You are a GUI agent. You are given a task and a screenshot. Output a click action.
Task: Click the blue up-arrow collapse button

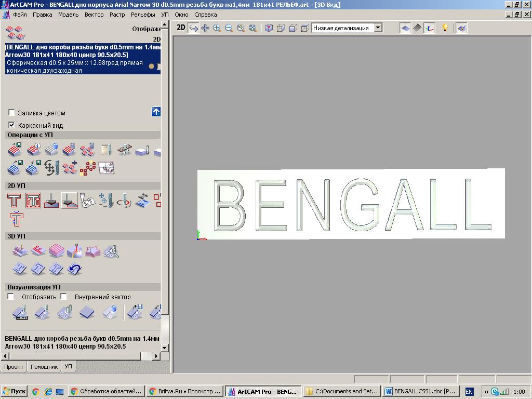pyautogui.click(x=156, y=112)
